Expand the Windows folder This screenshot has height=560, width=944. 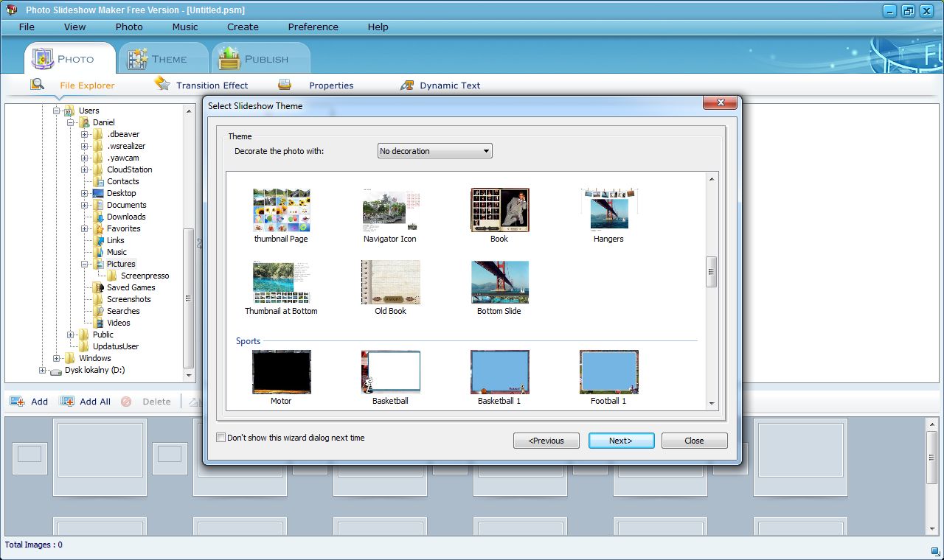(x=56, y=358)
